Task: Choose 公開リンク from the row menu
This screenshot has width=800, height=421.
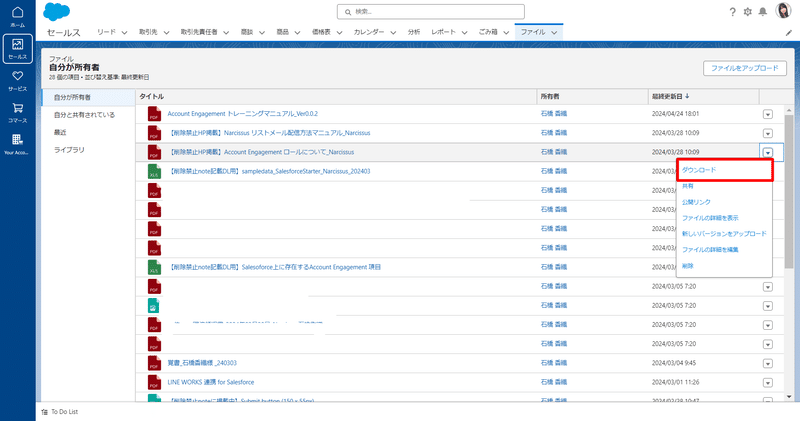Action: [696, 202]
